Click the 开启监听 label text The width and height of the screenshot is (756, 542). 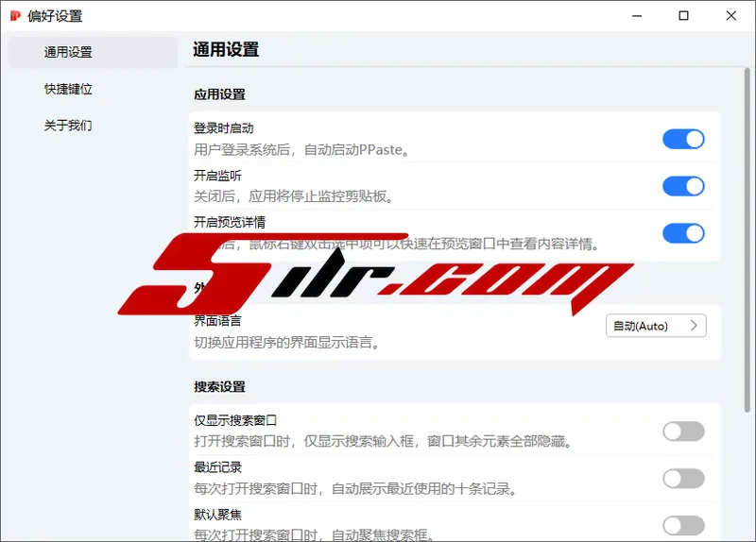pos(217,176)
